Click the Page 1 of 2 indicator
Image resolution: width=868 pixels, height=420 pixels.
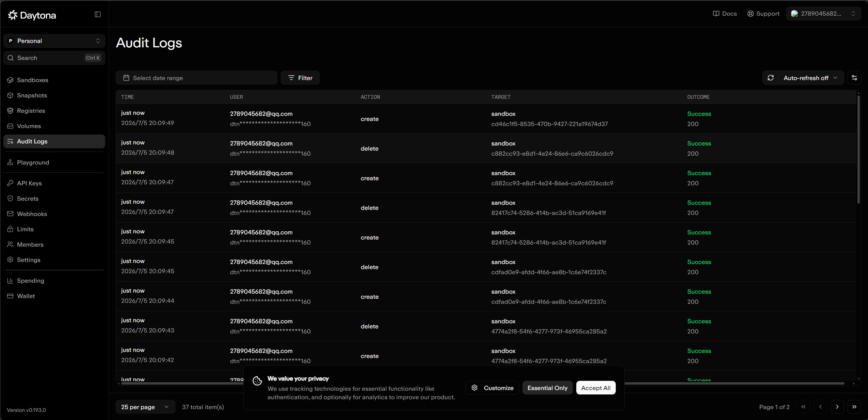(774, 407)
